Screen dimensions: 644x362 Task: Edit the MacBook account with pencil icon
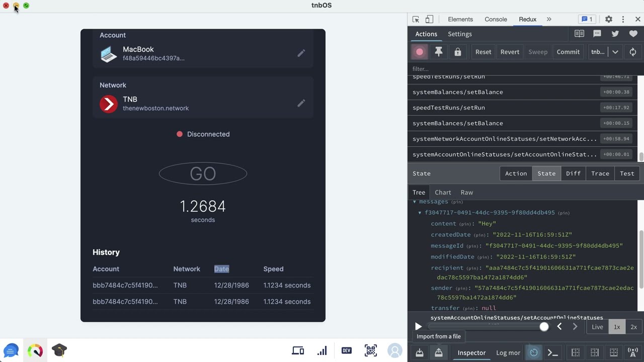coord(301,53)
